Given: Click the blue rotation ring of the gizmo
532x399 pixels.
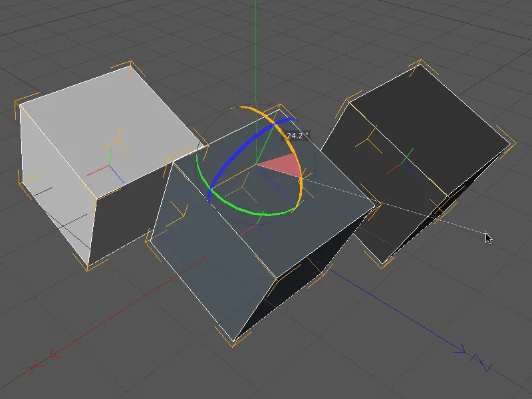Looking at the screenshot, I should (x=237, y=150).
